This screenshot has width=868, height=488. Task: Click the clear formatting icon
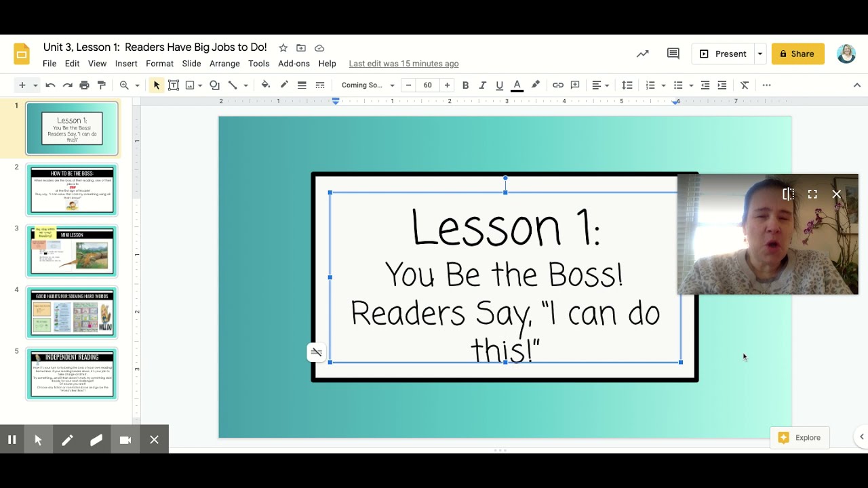point(745,85)
